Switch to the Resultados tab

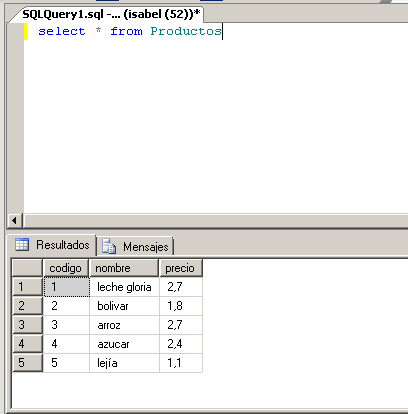point(52,245)
